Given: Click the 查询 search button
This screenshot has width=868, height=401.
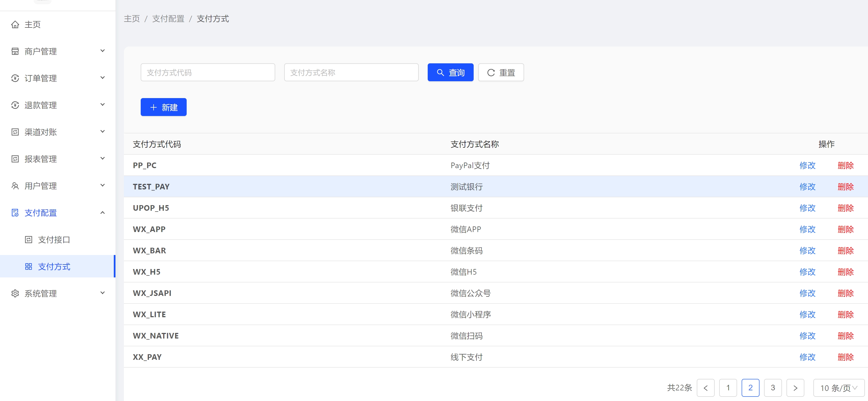Looking at the screenshot, I should (450, 73).
